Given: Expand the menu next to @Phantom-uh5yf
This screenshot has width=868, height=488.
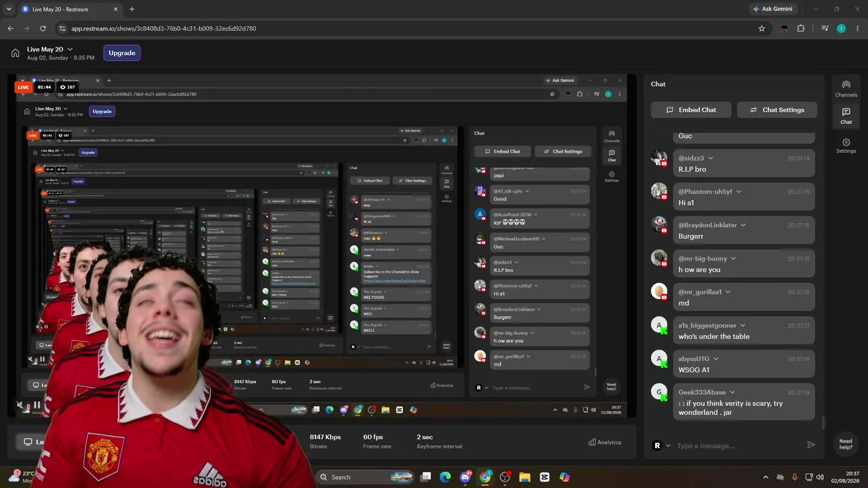Looking at the screenshot, I should pyautogui.click(x=738, y=192).
